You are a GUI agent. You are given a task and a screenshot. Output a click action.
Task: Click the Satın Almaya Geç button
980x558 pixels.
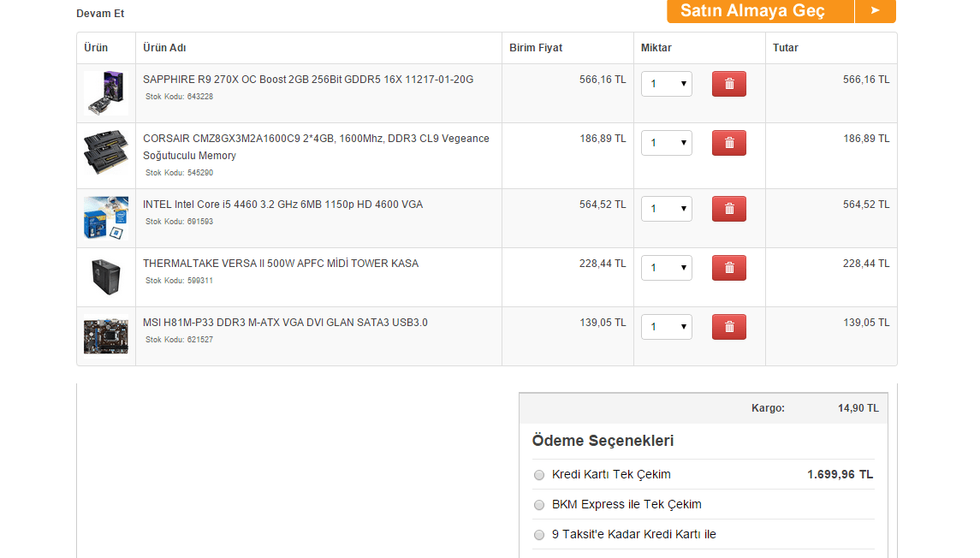[761, 10]
